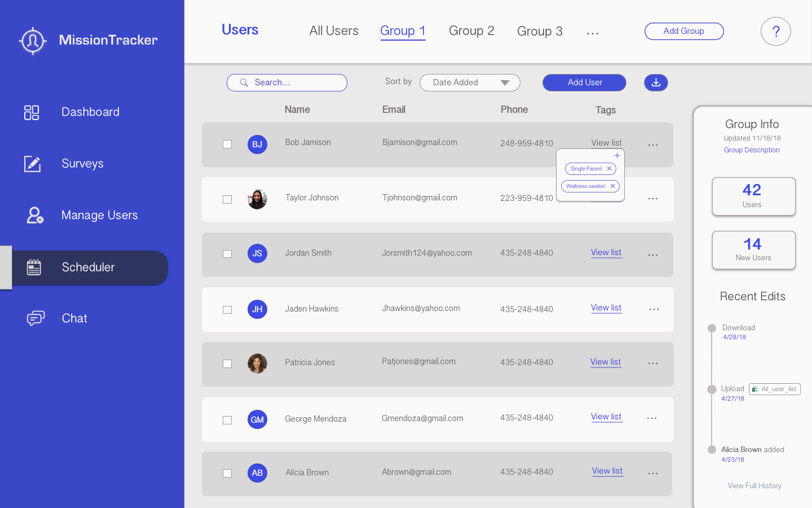Click the Manage Users gear-person icon
The width and height of the screenshot is (812, 508).
[x=35, y=215]
